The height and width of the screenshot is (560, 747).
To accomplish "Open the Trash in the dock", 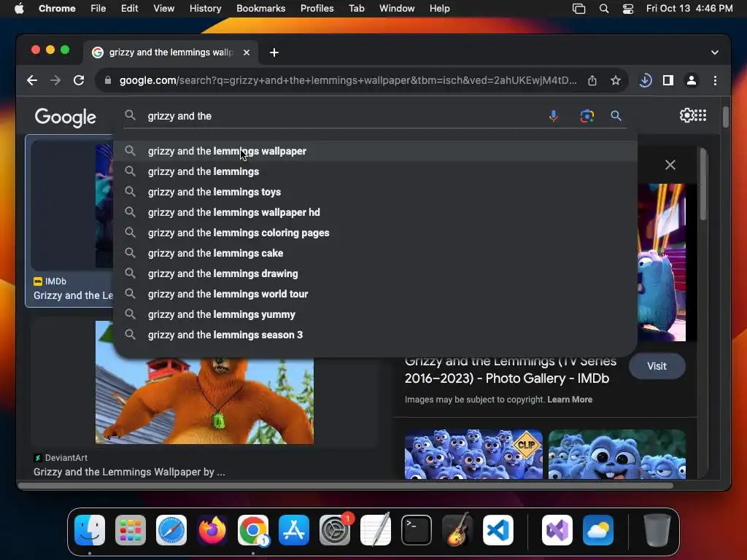I will pyautogui.click(x=657, y=530).
